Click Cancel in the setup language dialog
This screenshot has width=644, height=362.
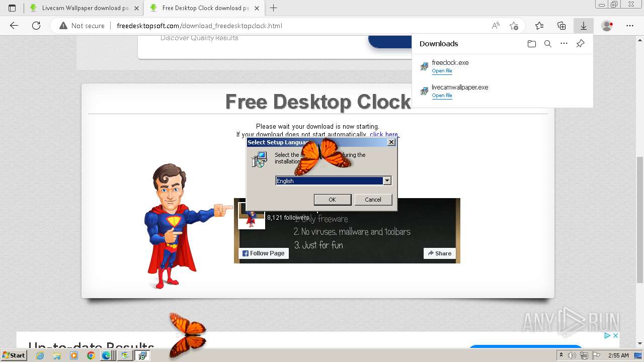point(373,200)
